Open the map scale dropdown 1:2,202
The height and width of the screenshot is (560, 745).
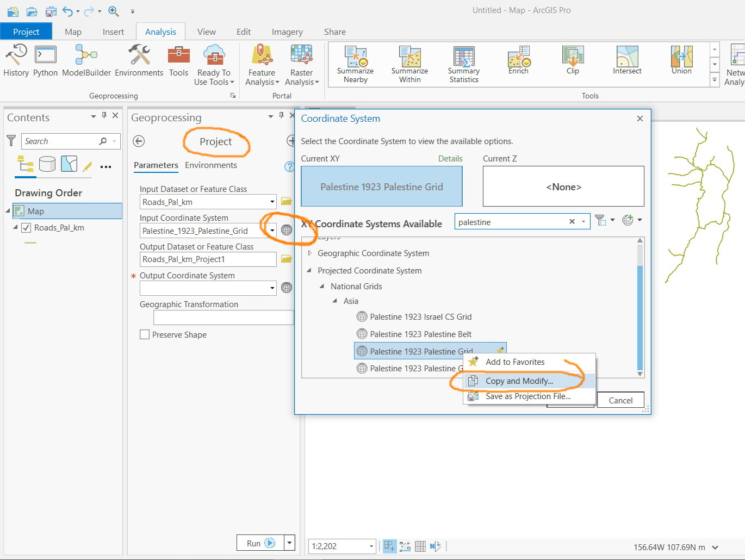pos(371,546)
